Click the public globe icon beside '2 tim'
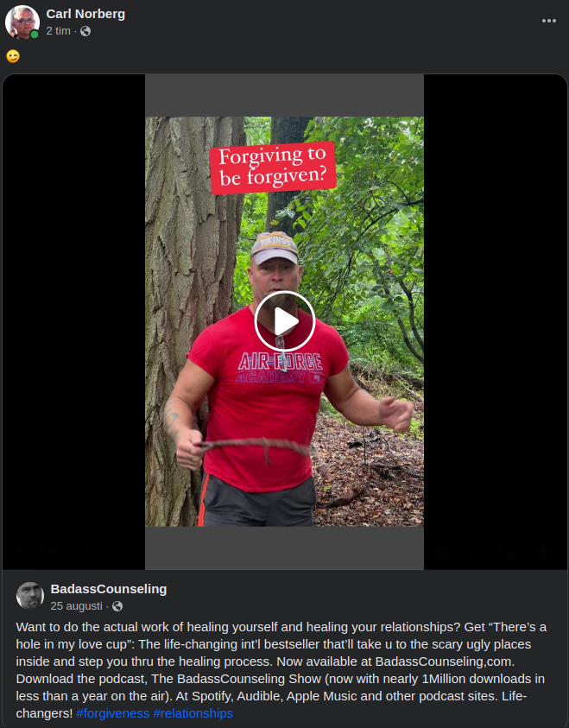Screen dimensions: 569x728 click(85, 31)
